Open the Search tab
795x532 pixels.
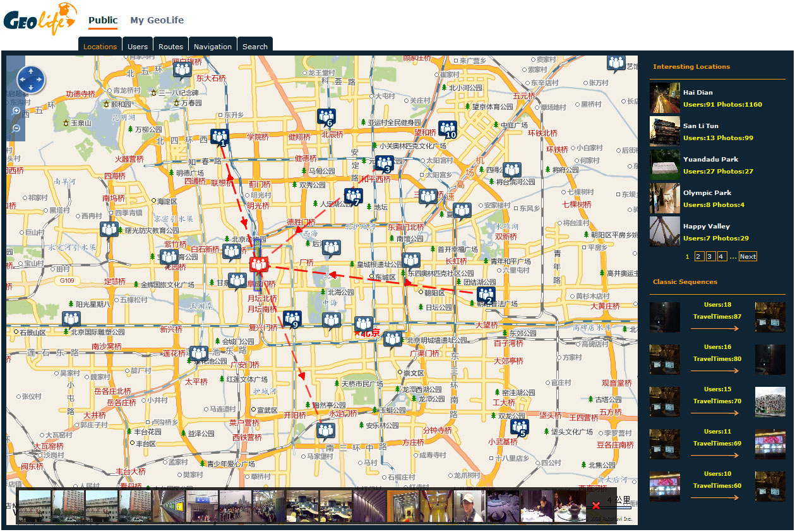click(x=254, y=46)
